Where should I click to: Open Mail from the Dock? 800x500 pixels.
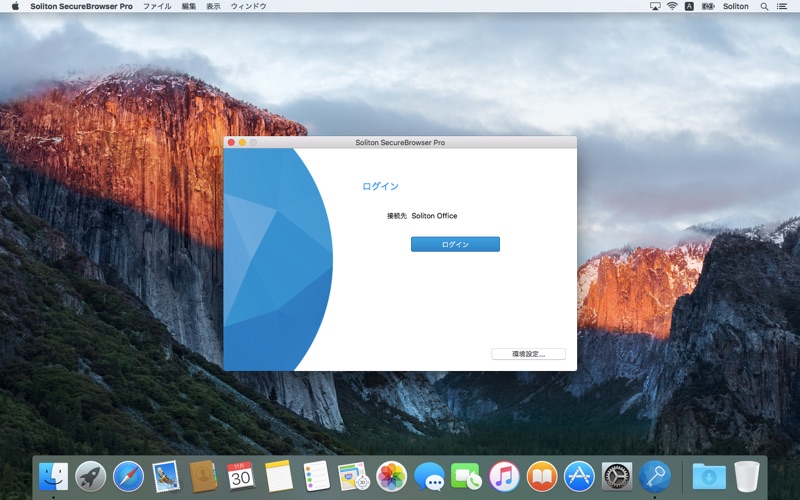click(x=166, y=477)
